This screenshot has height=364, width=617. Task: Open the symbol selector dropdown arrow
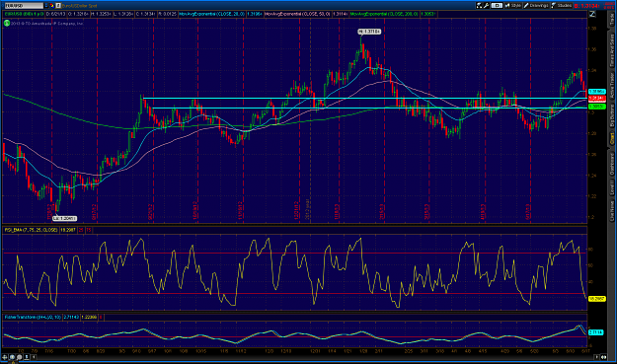(46, 6)
